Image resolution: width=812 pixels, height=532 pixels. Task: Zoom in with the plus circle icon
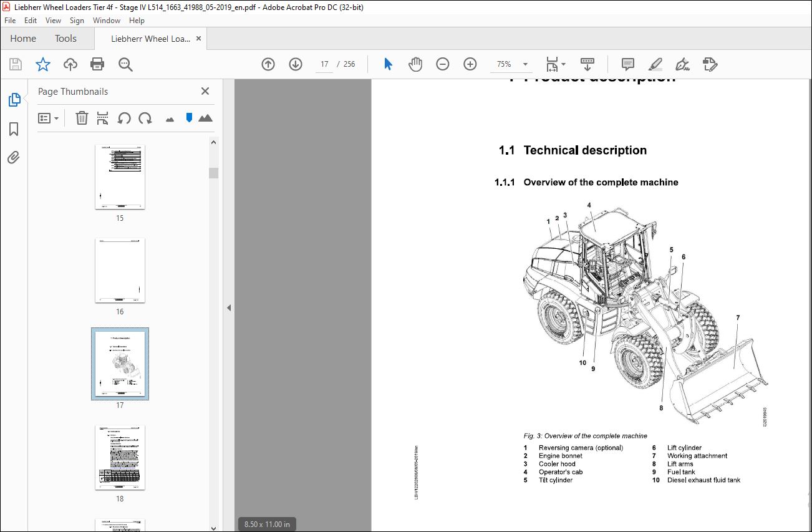tap(470, 64)
